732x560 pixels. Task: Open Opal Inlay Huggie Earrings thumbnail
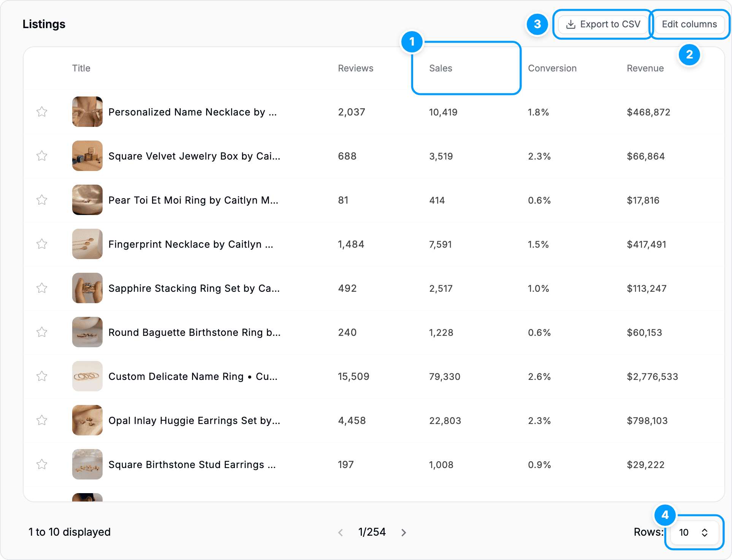point(87,420)
